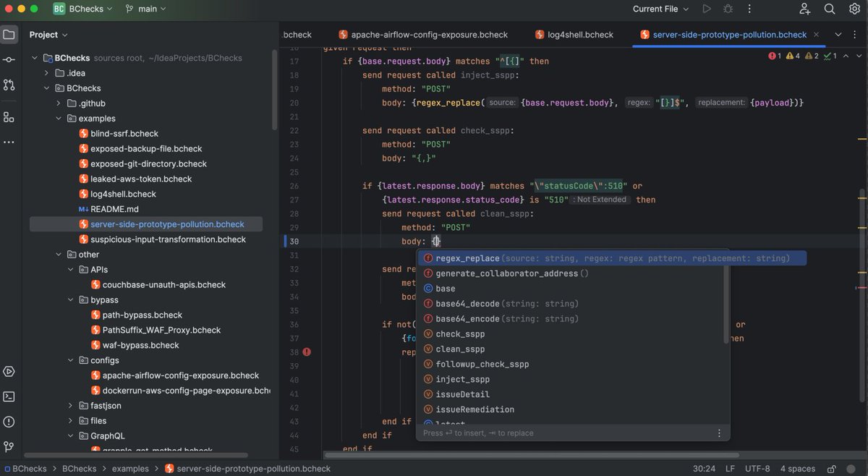868x476 pixels.
Task: Switch to log4shell.bcheck editor tab
Action: coord(574,35)
